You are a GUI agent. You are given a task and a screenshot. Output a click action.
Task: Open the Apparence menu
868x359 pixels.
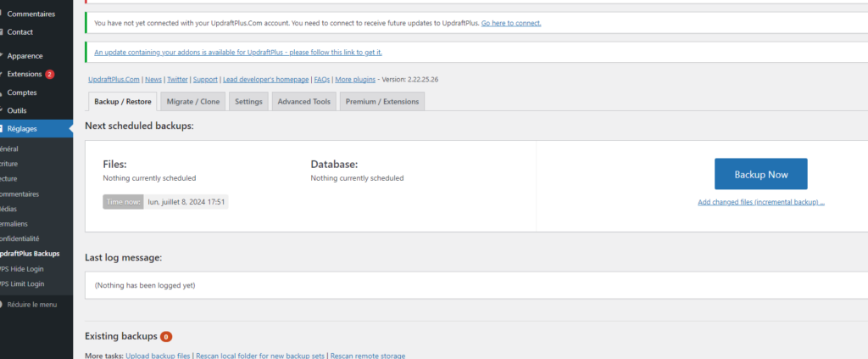coord(25,56)
